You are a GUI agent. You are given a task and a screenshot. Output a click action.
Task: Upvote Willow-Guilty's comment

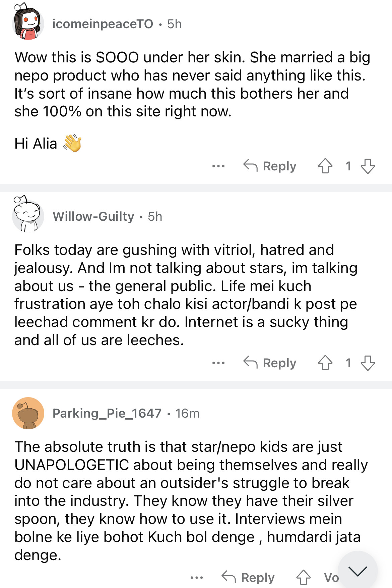(x=325, y=363)
